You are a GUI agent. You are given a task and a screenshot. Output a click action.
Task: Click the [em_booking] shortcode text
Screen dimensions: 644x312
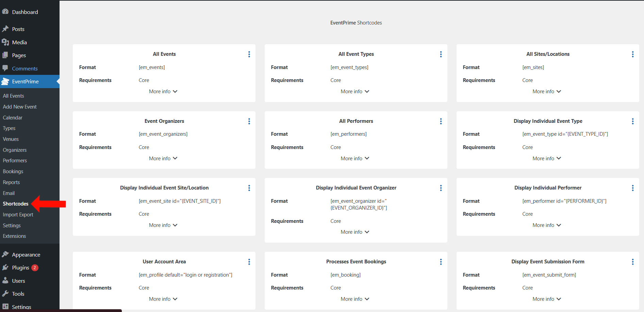(x=345, y=275)
